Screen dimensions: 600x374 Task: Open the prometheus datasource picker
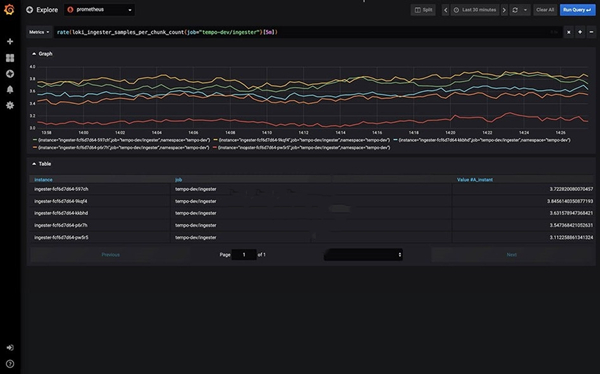pos(99,10)
